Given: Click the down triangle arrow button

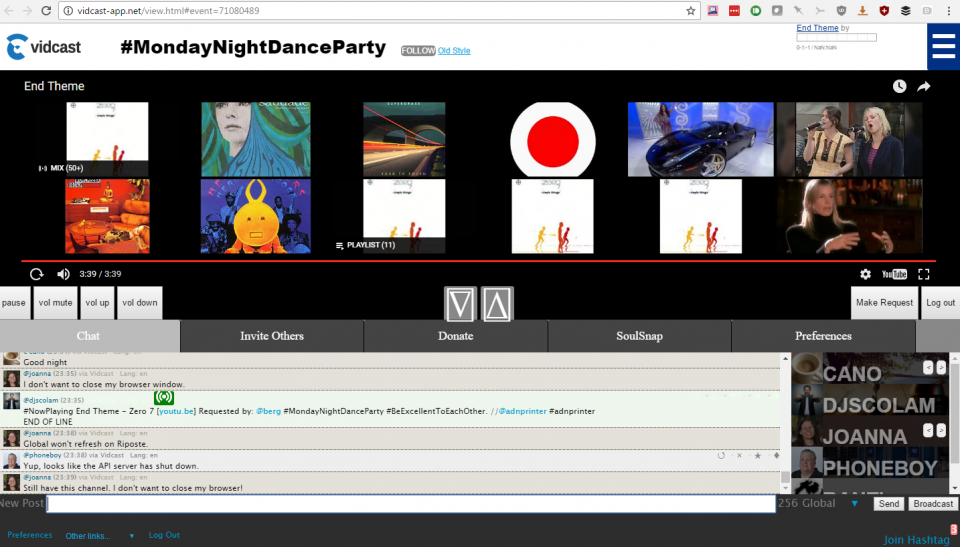Looking at the screenshot, I should [461, 303].
